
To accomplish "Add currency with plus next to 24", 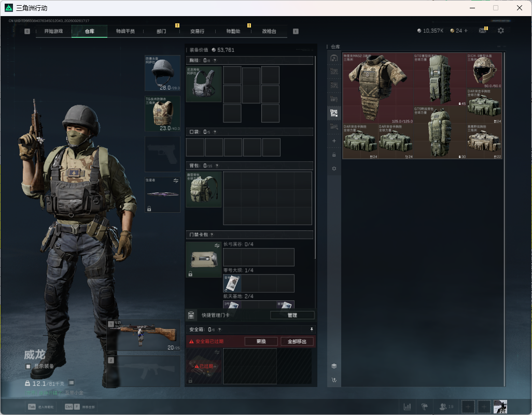I will pyautogui.click(x=466, y=31).
